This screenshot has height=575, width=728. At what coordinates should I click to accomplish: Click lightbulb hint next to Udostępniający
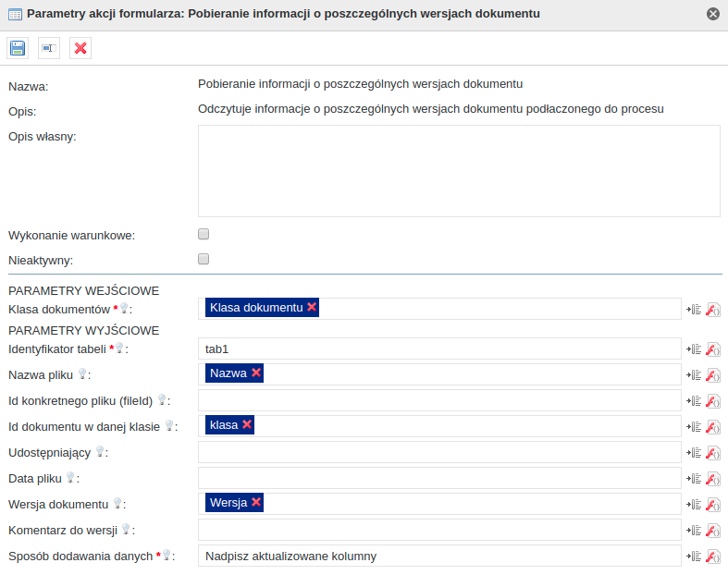[x=100, y=452]
